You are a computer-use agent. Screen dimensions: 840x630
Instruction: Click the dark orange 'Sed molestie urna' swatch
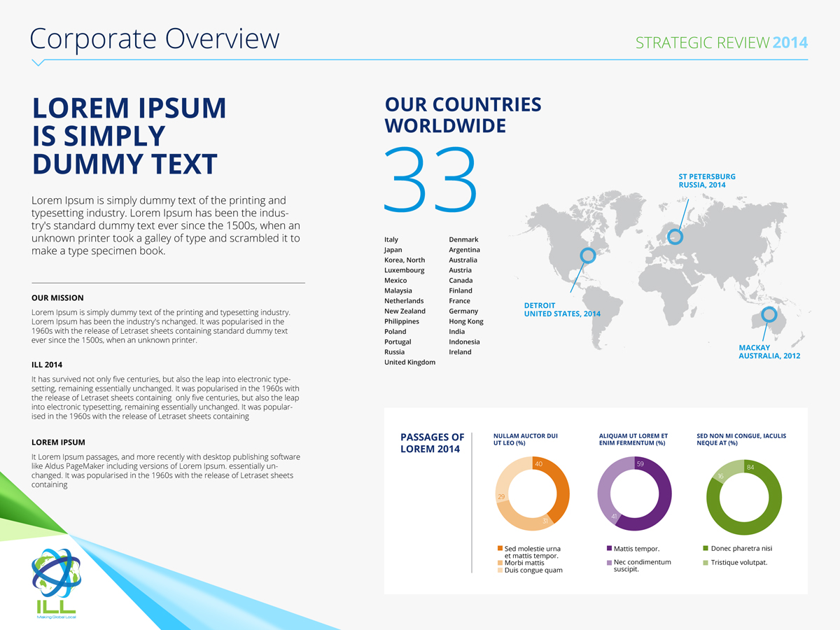(x=500, y=548)
